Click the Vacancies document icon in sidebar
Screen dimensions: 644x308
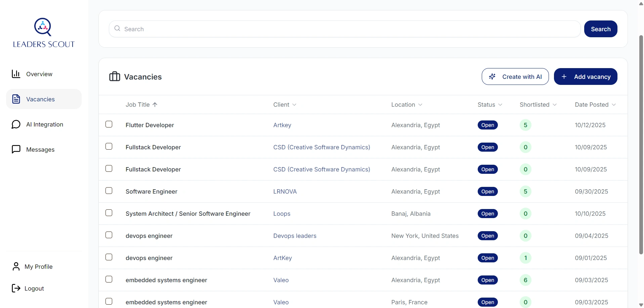click(16, 99)
